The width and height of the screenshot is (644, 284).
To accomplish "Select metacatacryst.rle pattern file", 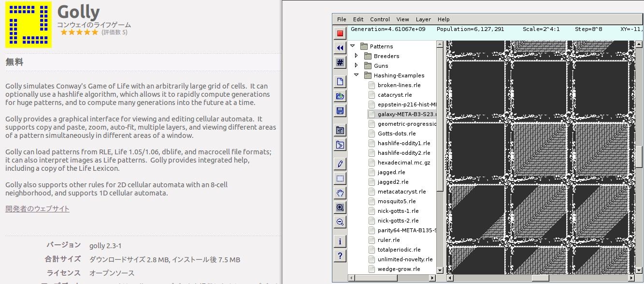I will point(402,192).
